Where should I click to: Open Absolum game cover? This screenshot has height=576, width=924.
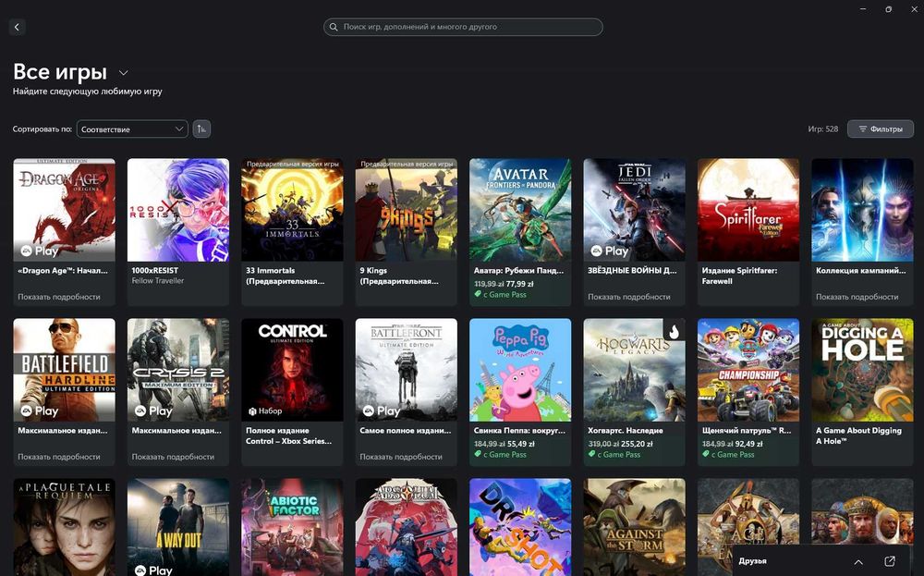(x=406, y=527)
